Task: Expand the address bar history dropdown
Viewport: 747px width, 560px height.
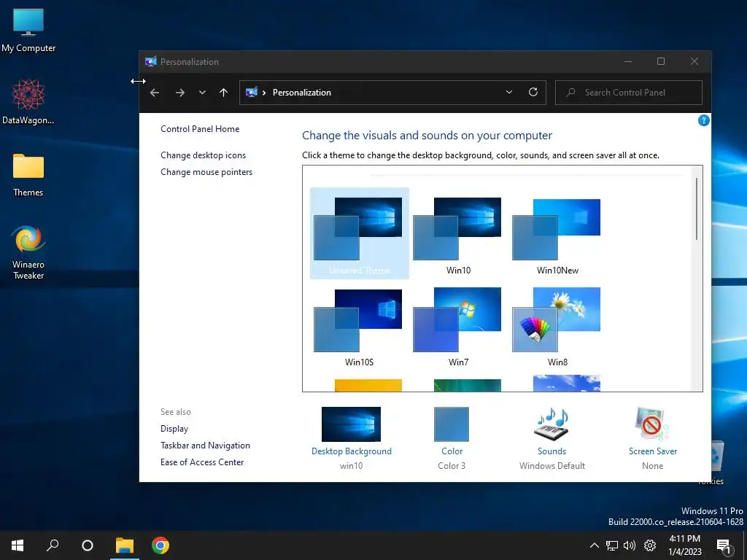Action: [x=508, y=92]
